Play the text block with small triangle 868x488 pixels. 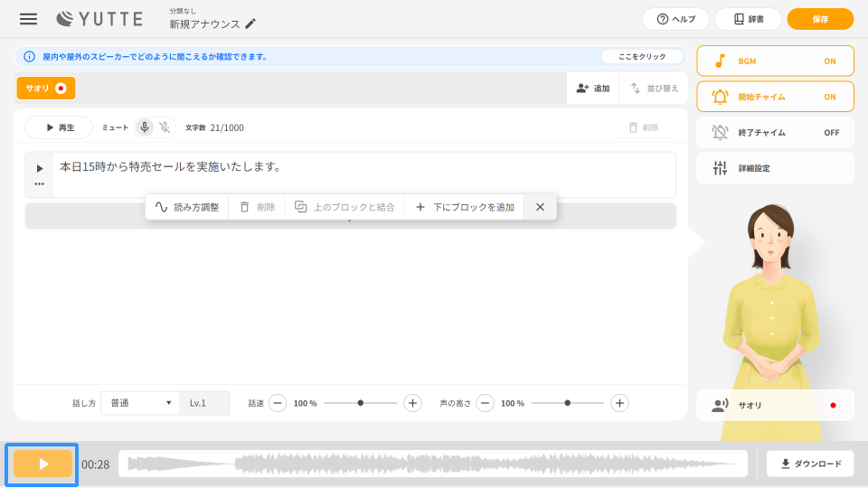point(39,168)
